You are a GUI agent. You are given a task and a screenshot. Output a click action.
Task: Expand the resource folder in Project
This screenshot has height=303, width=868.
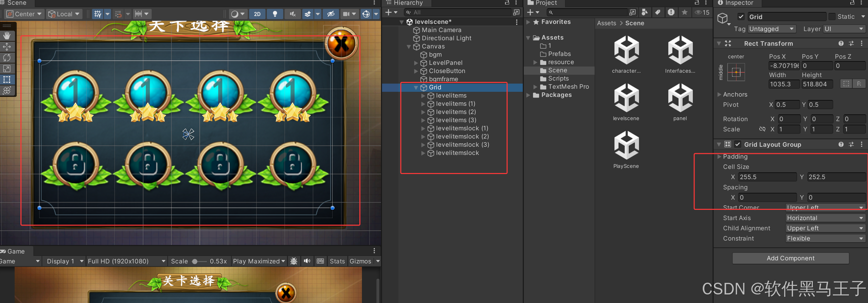535,62
